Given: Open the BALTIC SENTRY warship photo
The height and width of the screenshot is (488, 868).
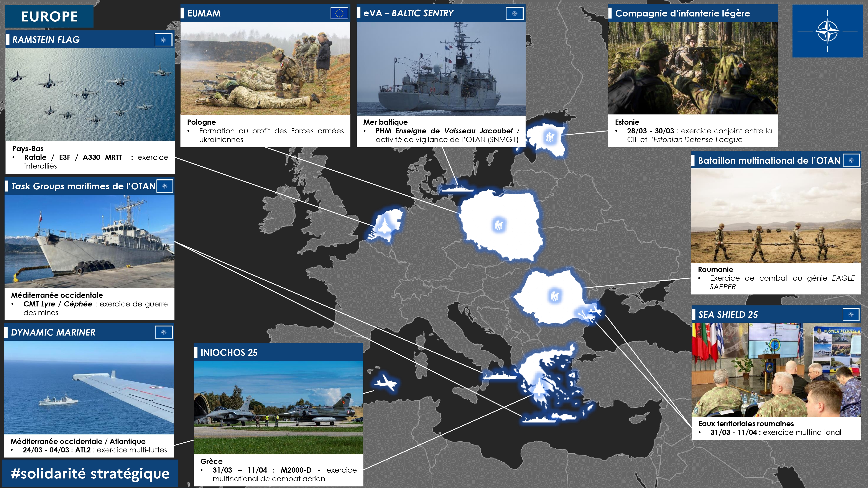Looking at the screenshot, I should click(x=441, y=69).
